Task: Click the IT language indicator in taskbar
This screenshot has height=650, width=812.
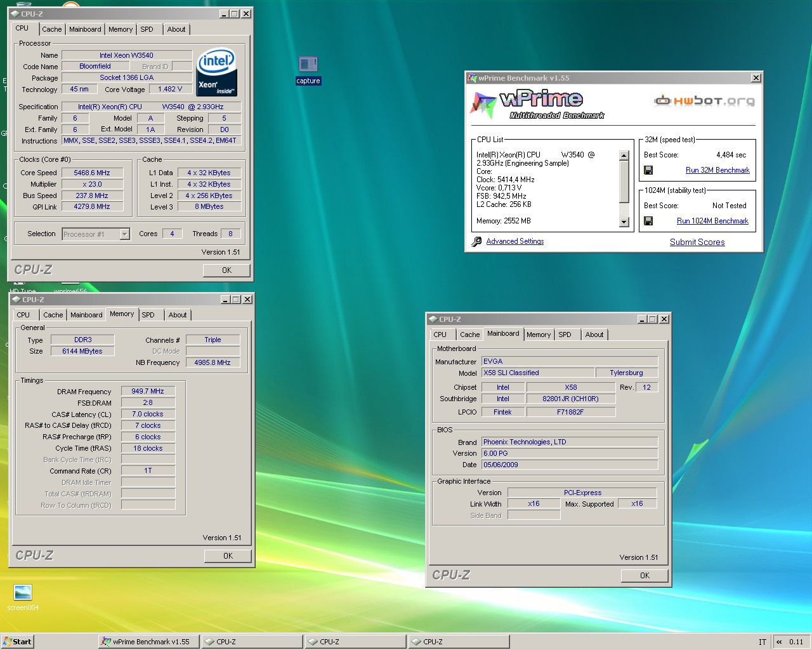Action: 762,642
